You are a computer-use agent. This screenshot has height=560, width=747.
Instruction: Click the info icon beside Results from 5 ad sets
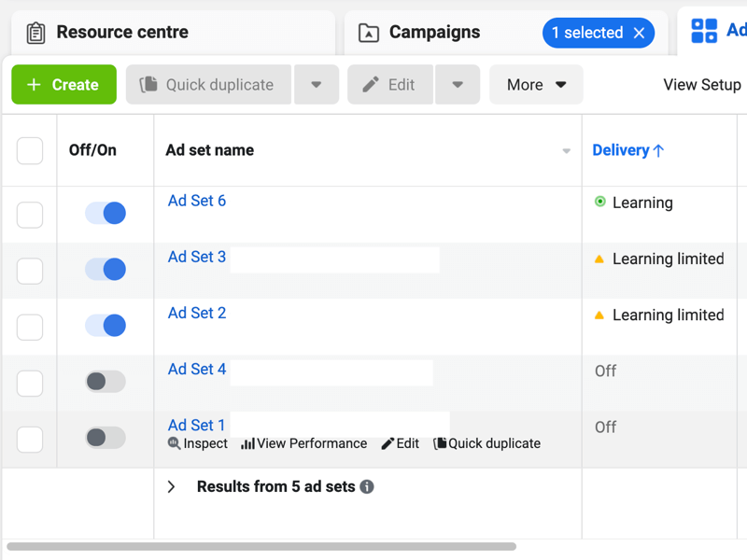click(367, 487)
